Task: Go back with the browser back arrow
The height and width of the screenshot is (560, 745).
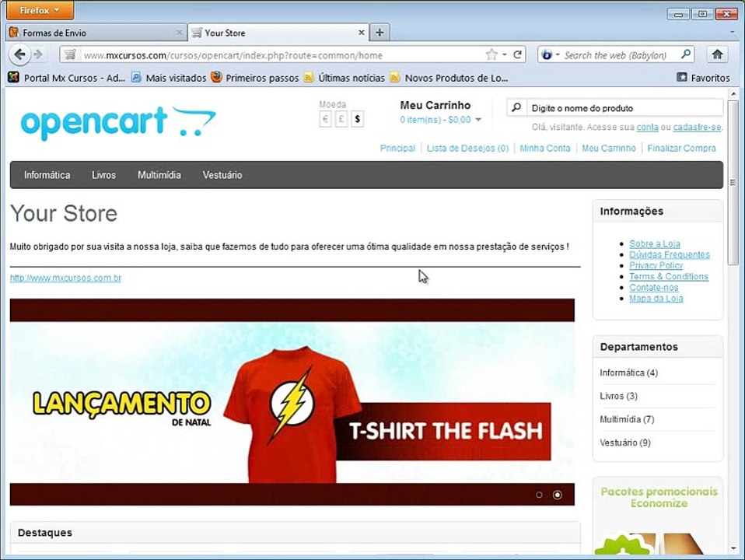Action: pos(19,54)
